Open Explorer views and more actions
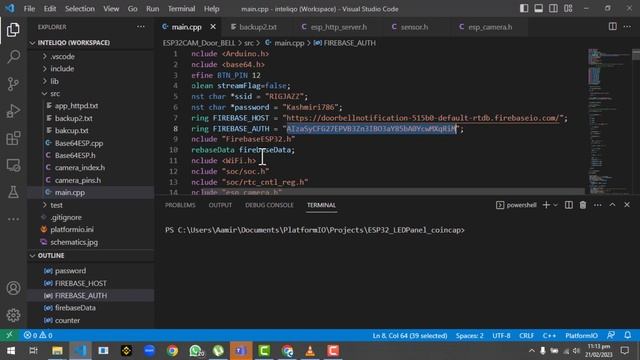 (141, 27)
